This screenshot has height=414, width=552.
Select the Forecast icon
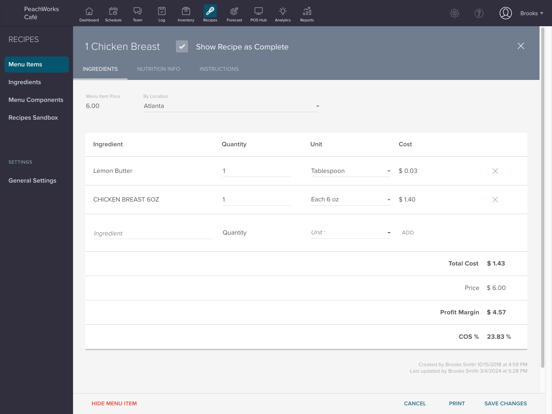click(234, 12)
